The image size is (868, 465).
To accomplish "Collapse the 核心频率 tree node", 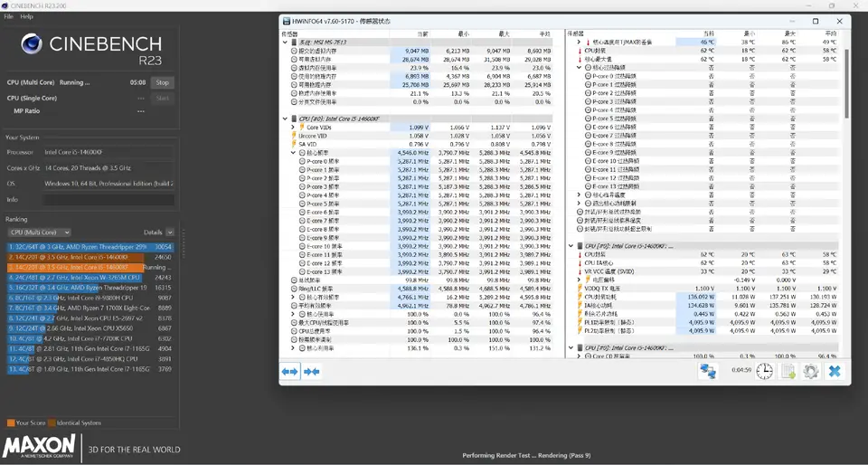I will tap(293, 153).
